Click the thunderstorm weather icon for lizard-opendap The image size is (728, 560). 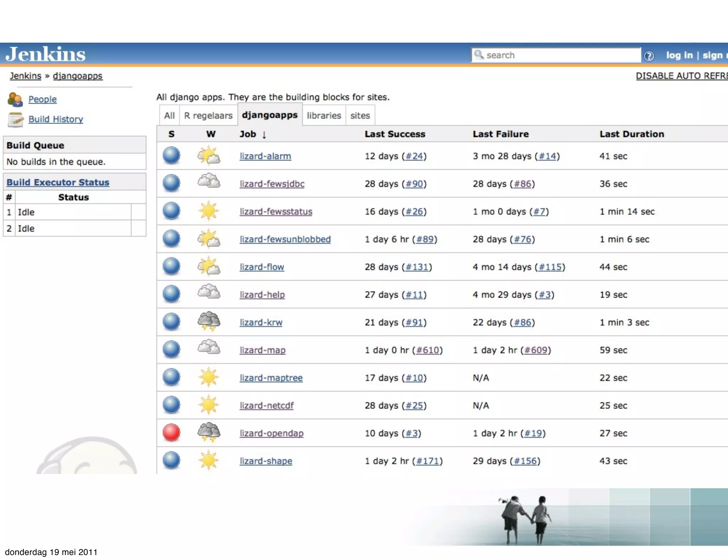coord(209,432)
